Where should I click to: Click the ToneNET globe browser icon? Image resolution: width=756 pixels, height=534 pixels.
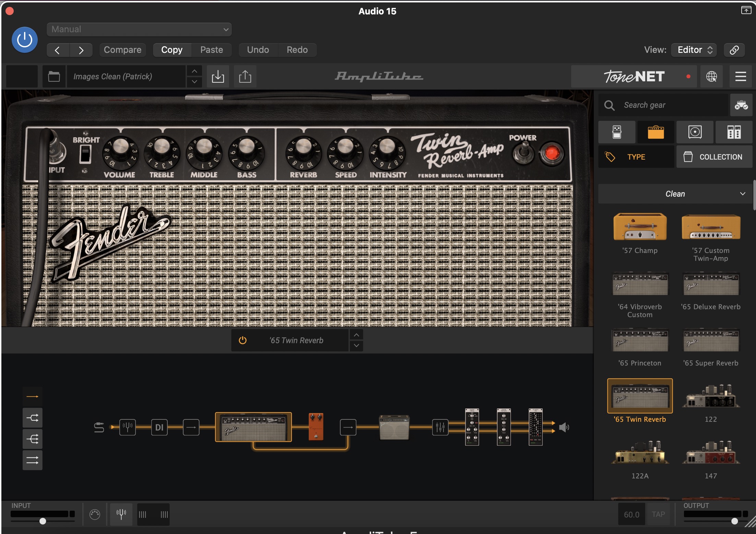tap(711, 76)
